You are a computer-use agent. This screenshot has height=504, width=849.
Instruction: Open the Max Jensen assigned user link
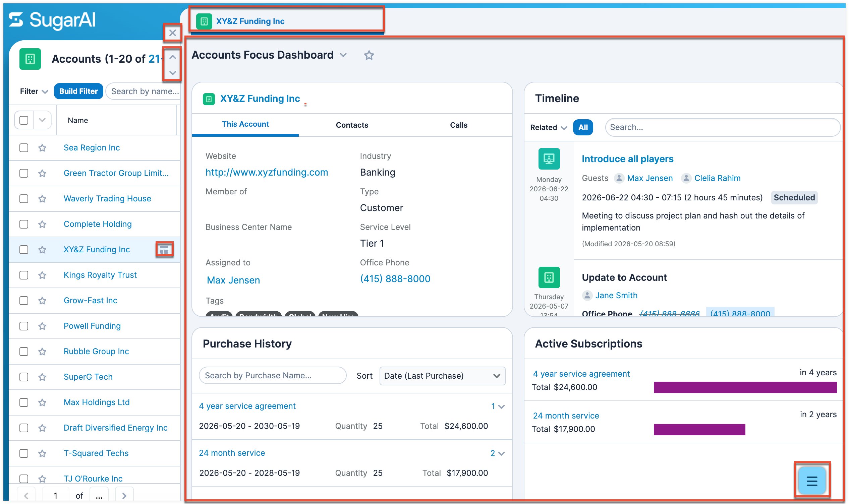pyautogui.click(x=233, y=280)
